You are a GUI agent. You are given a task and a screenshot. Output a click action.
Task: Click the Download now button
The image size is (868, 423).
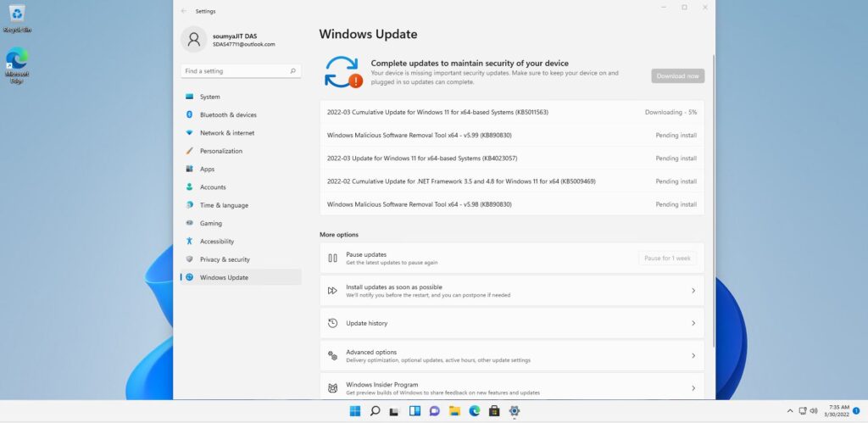pos(677,75)
